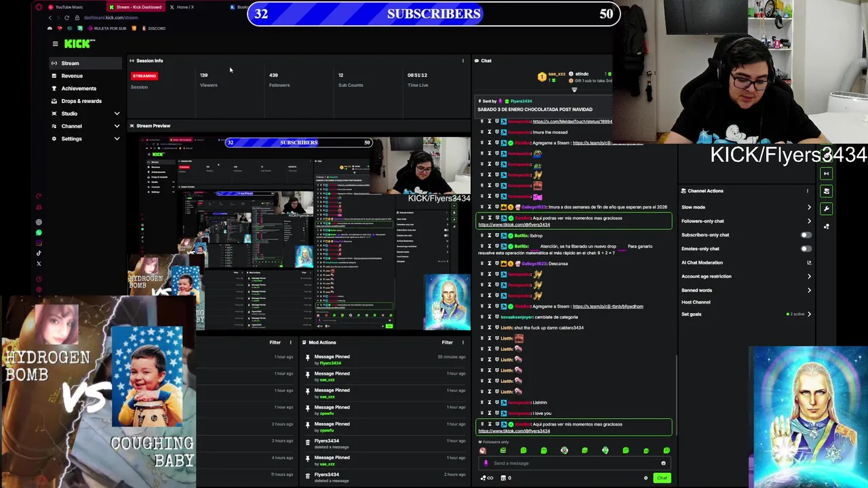868x488 pixels.
Task: Select the wrench tool icon in right sidebar
Action: (826, 209)
